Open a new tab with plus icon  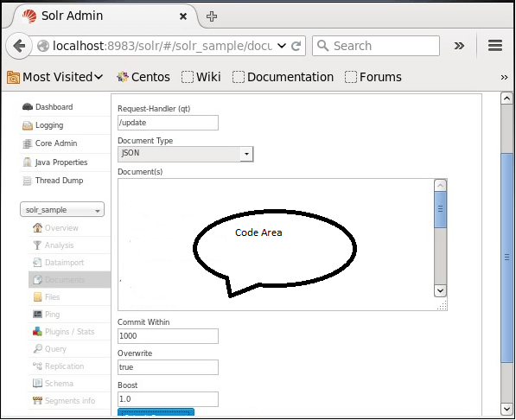[x=211, y=16]
